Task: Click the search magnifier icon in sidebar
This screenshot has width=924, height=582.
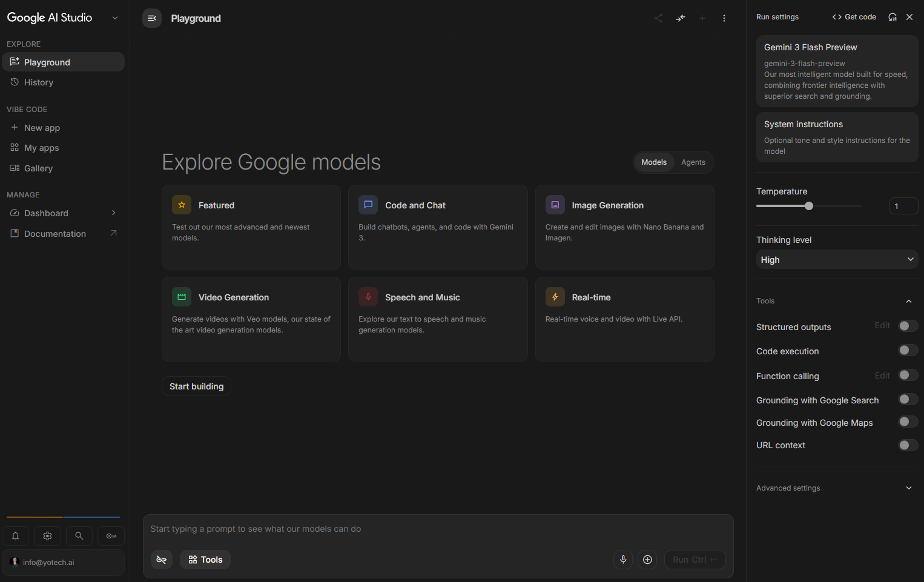Action: 79,536
